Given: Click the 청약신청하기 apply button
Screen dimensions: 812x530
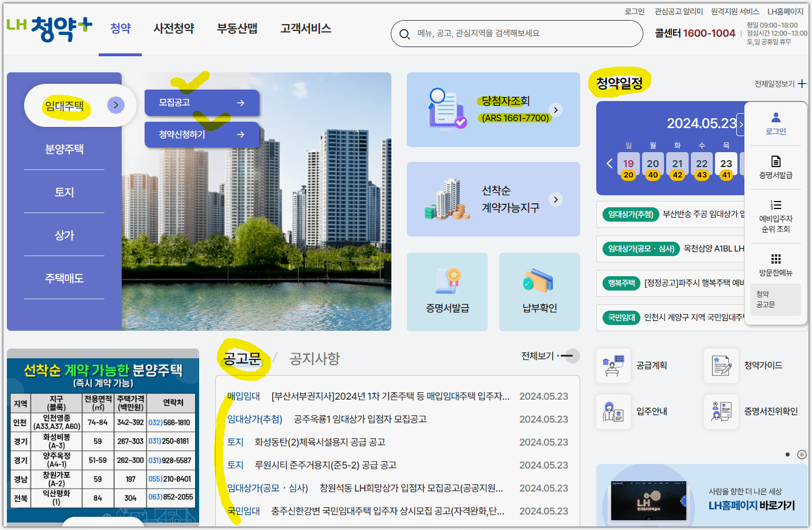Looking at the screenshot, I should pos(201,135).
